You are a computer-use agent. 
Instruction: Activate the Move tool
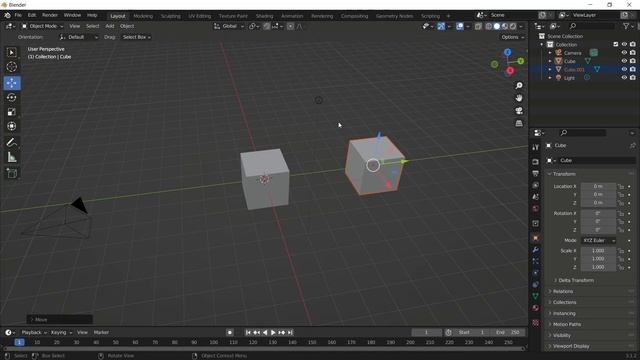point(12,83)
